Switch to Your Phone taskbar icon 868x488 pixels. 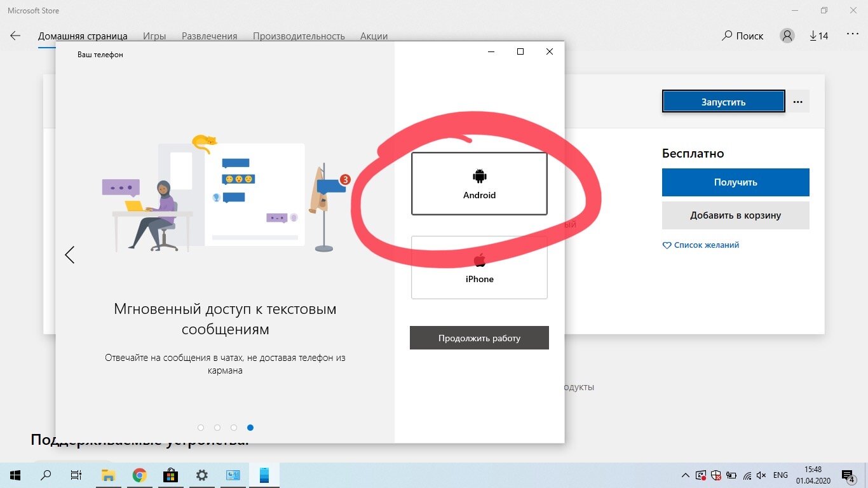264,475
